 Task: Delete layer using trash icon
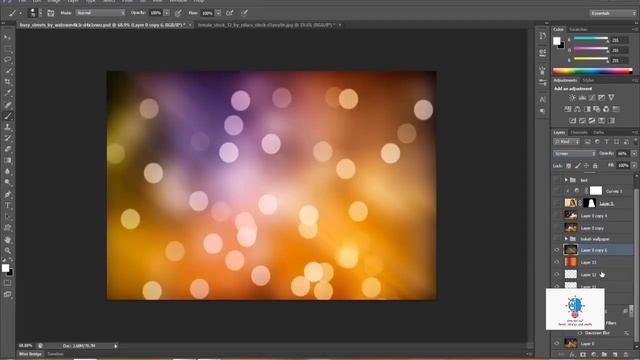626,355
